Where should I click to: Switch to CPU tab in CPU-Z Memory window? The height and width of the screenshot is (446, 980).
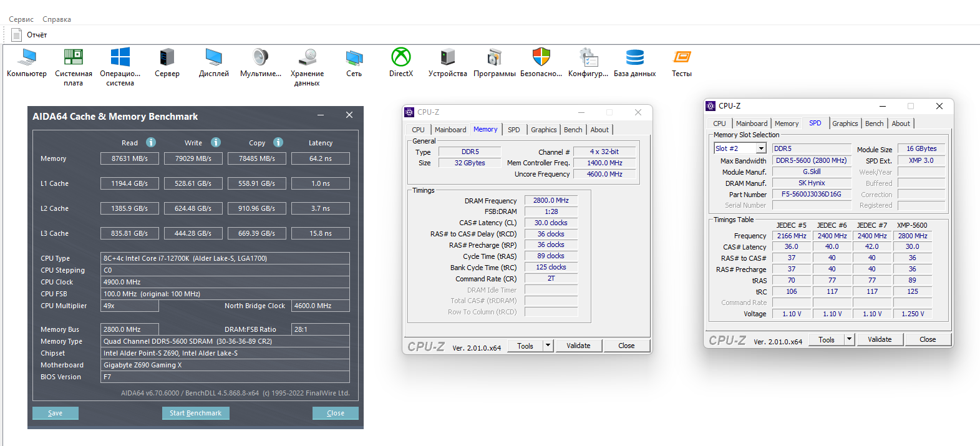pyautogui.click(x=418, y=130)
